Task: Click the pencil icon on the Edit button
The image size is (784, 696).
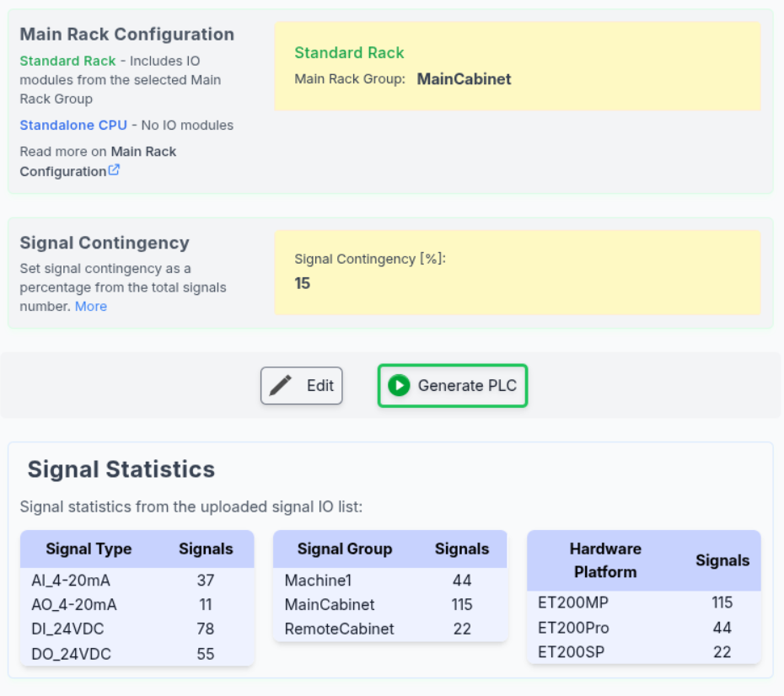Action: click(281, 386)
